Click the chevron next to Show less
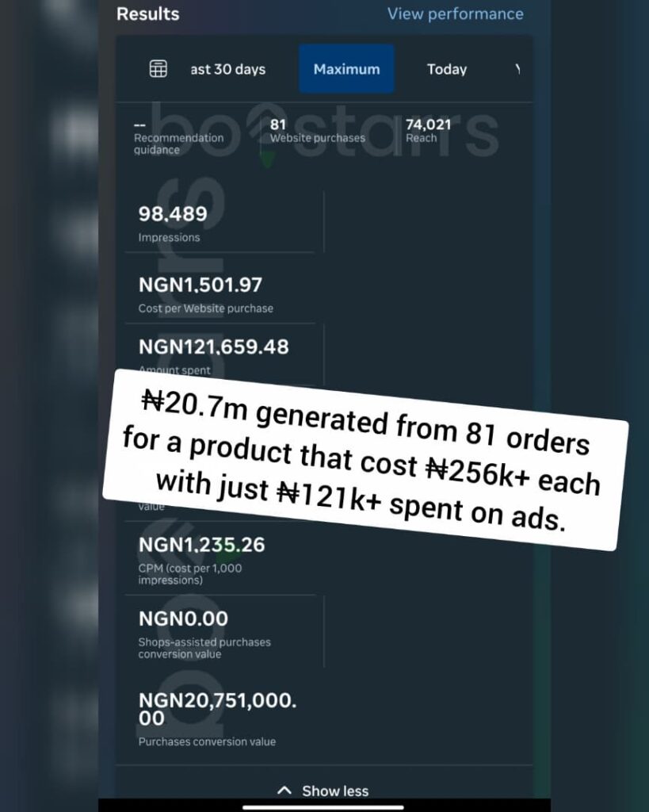649x812 pixels. (x=284, y=791)
